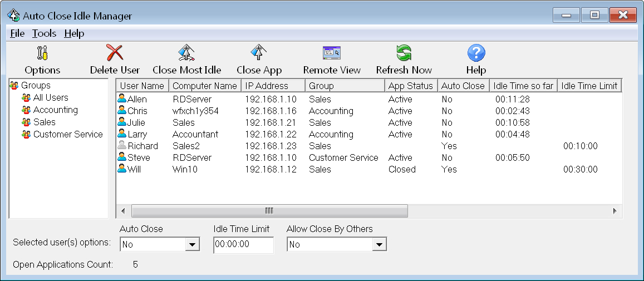Screen dimensions: 644x281
Task: Sort the list by User Name column
Action: tap(142, 86)
